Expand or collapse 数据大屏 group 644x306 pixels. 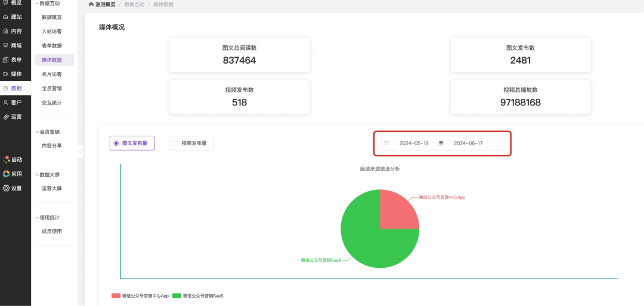click(x=36, y=175)
